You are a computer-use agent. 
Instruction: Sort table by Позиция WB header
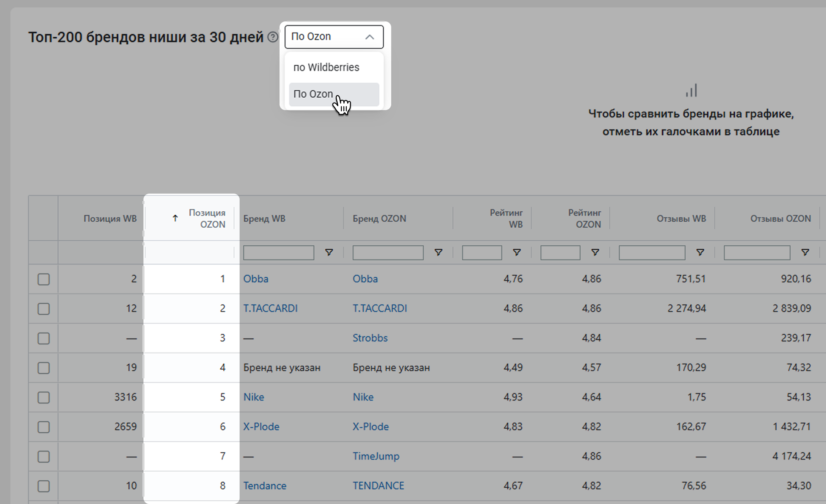110,218
